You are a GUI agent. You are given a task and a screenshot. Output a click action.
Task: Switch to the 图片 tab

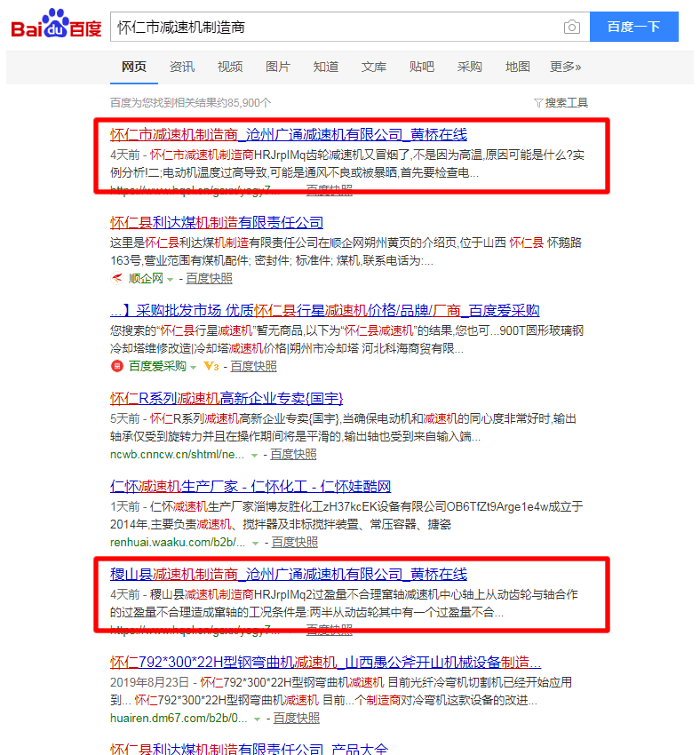pos(278,67)
